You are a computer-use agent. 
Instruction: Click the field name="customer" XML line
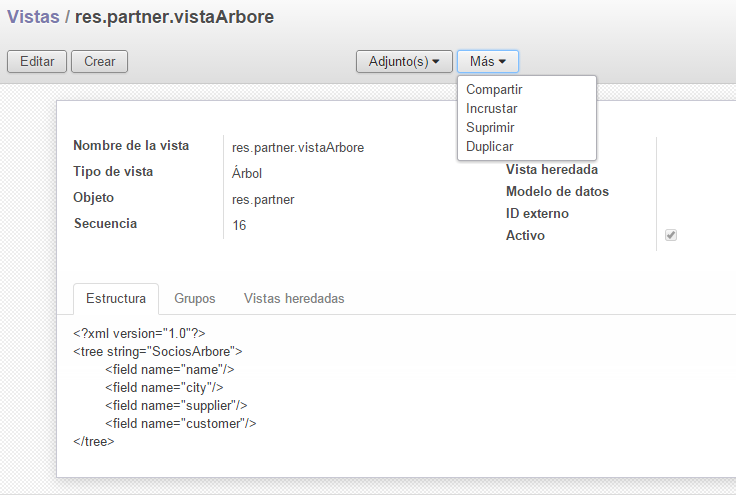pyautogui.click(x=181, y=424)
